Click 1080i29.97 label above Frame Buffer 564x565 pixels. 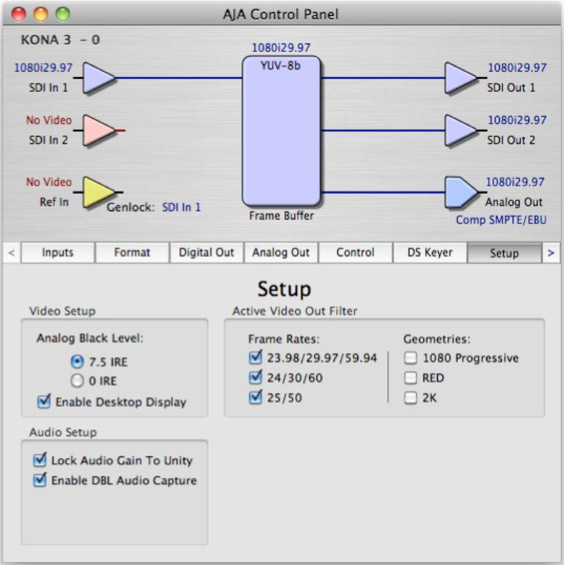pyautogui.click(x=281, y=48)
